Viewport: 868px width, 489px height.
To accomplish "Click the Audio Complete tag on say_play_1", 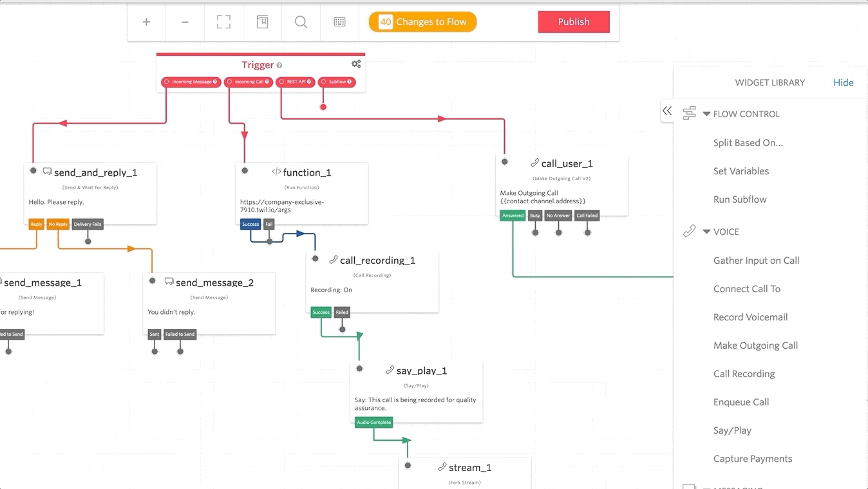I will 373,422.
